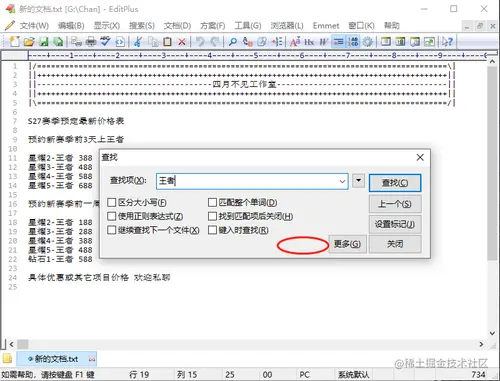Screen dimensions: 500x381
Task: Close tab with small x on 新的文档.txt
Action: (92, 359)
